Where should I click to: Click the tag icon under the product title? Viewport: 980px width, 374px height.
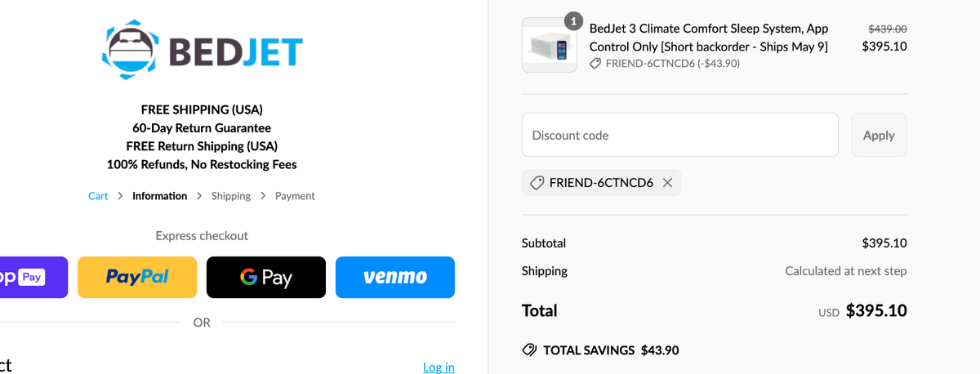click(x=595, y=64)
